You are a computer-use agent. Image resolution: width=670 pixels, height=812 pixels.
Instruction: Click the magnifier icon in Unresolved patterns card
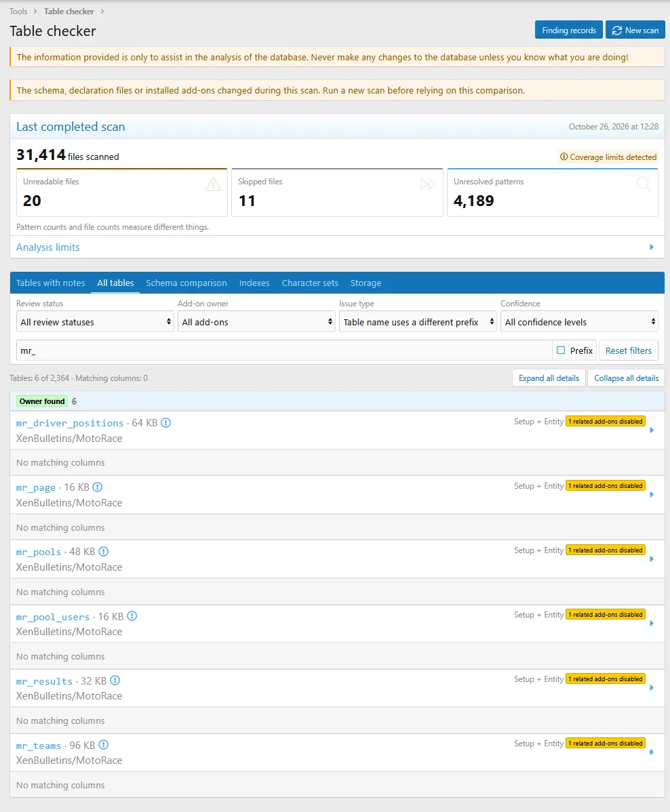(644, 184)
